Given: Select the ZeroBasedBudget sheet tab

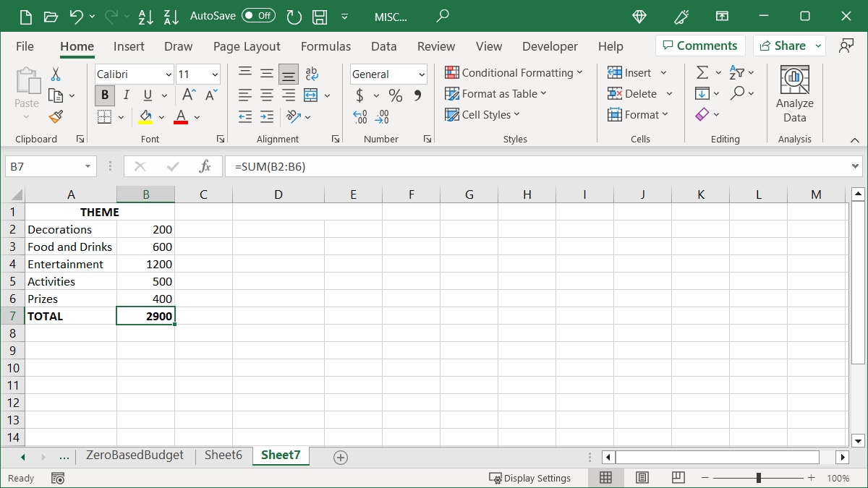Looking at the screenshot, I should (134, 455).
